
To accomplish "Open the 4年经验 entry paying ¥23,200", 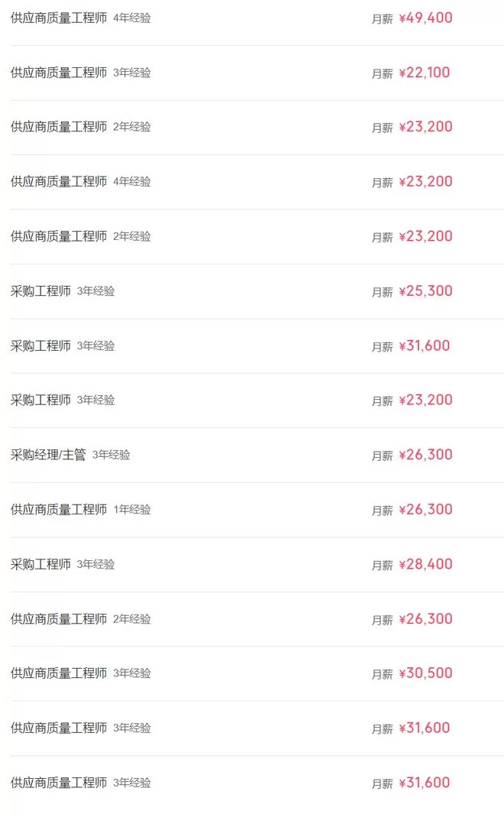I will pyautogui.click(x=59, y=182).
